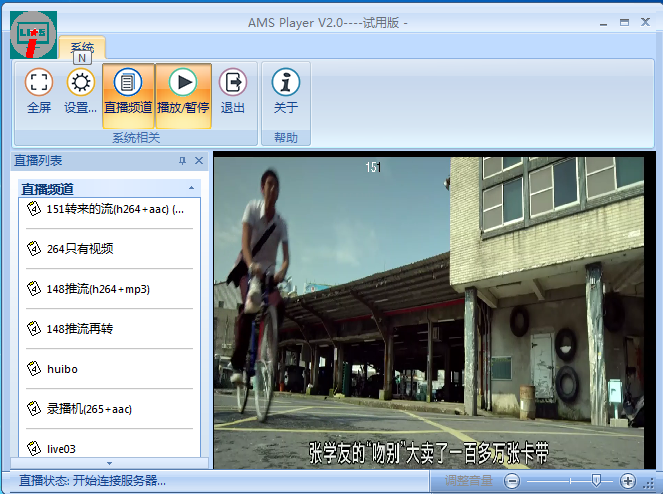Decrease volume with the minus icon
663x494 pixels.
click(512, 481)
